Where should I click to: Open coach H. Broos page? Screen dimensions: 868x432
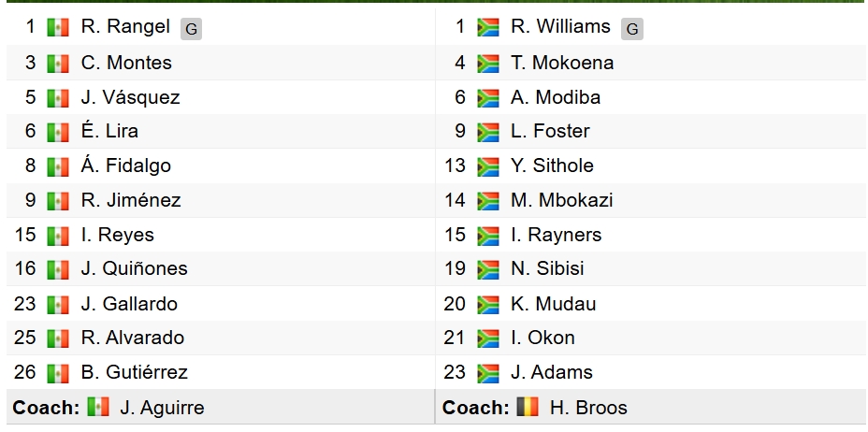pos(588,408)
